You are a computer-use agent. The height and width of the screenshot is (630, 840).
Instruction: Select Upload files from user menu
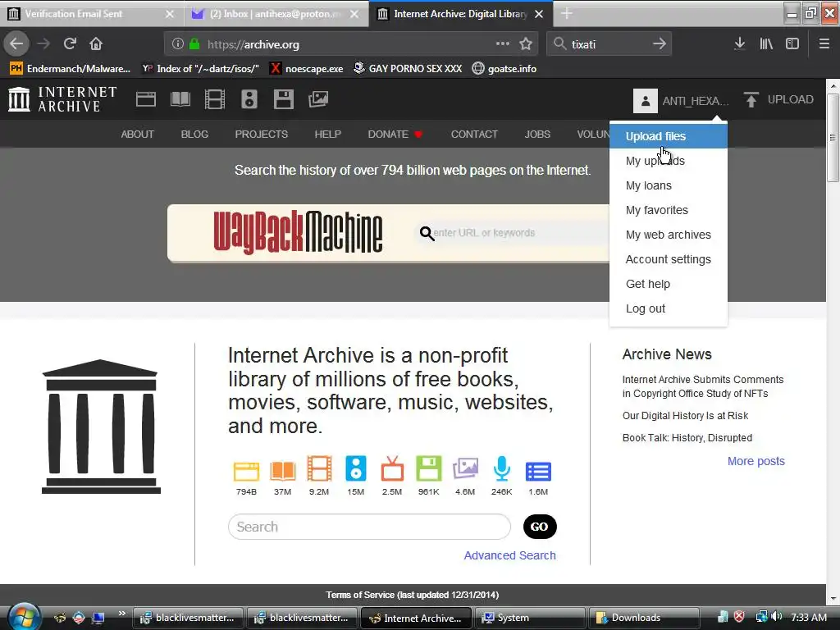click(x=668, y=136)
